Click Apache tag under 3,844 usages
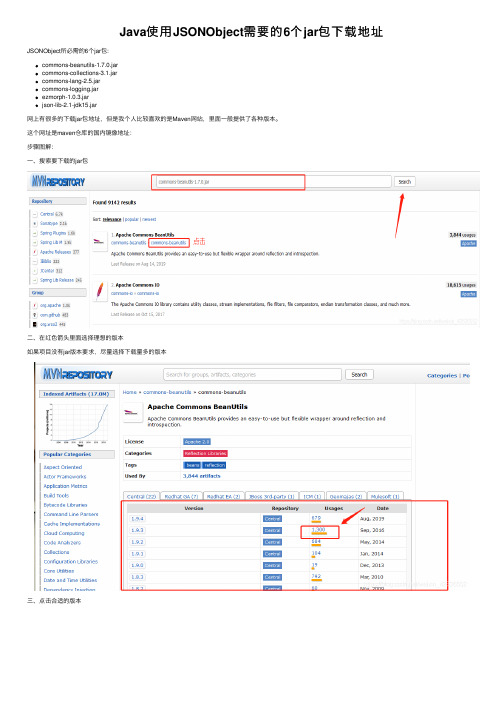Viewport: 504px width, 713px height. pos(468,244)
